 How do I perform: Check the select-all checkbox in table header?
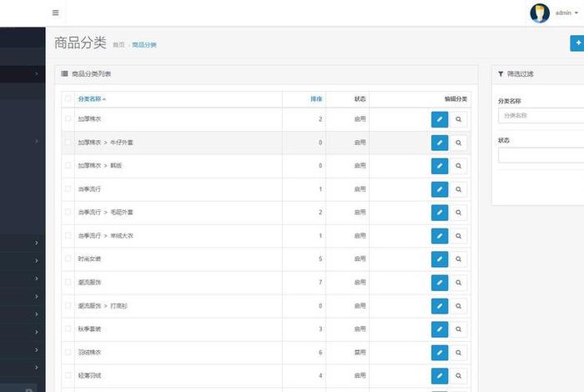pyautogui.click(x=68, y=99)
